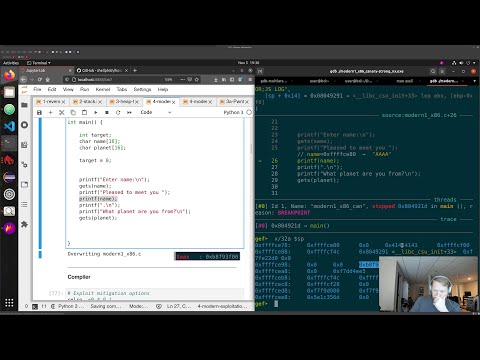This screenshot has width=480, height=360.
Task: Open the Edit menu in JupyterLab
Action: [x=52, y=89]
